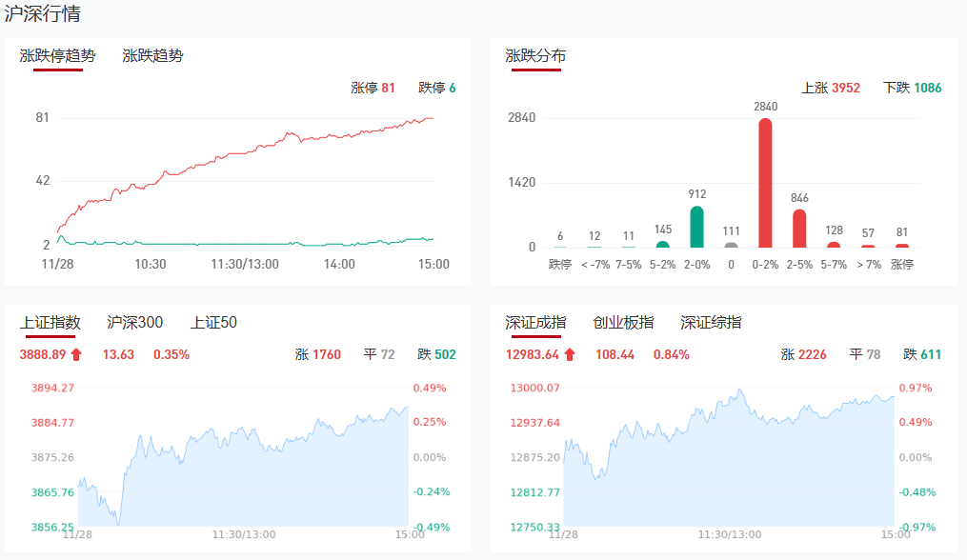The width and height of the screenshot is (967, 560).
Task: Click the red up arrow beside 3888.89
Action: click(77, 355)
